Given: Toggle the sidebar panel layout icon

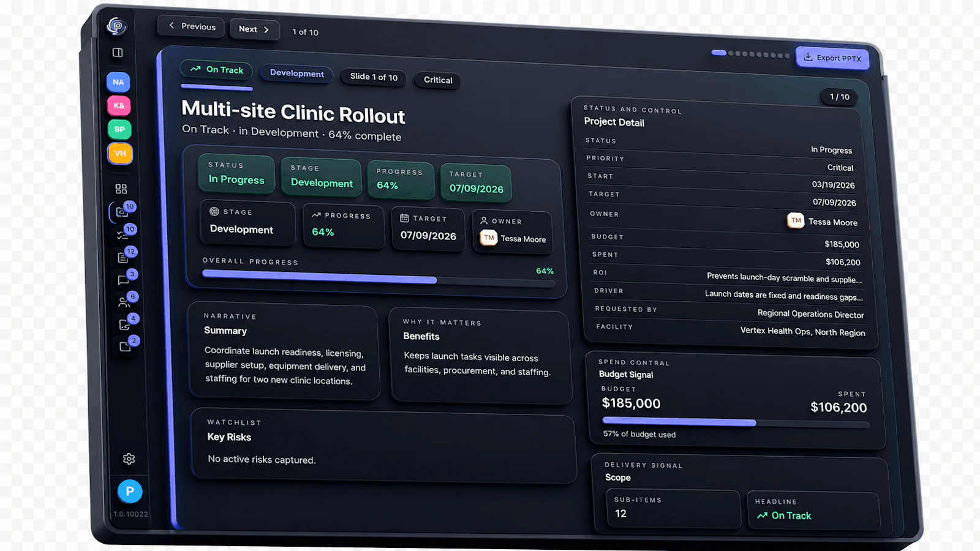Looking at the screenshot, I should tap(118, 53).
